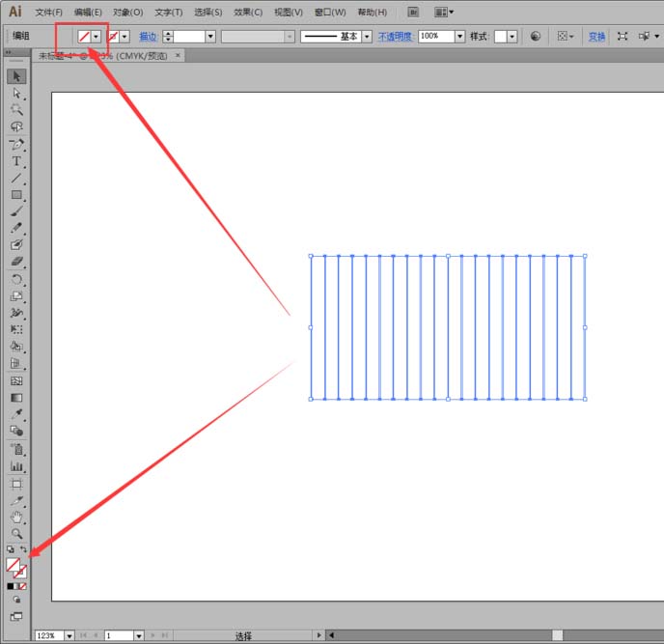Select the Scale tool
This screenshot has width=664, height=644.
coord(16,296)
